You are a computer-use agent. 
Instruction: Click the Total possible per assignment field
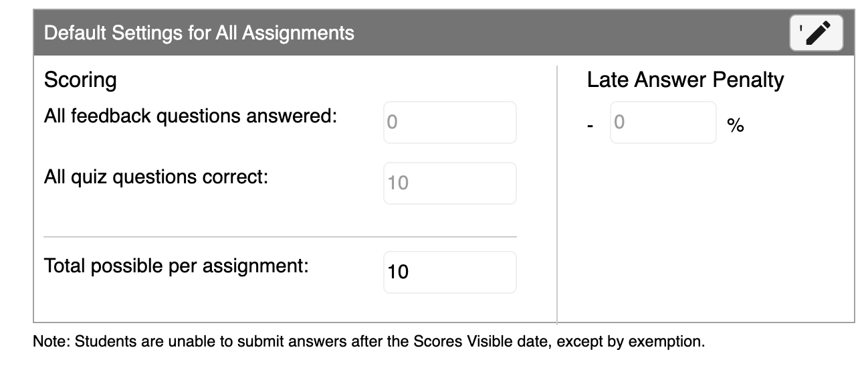coord(450,272)
